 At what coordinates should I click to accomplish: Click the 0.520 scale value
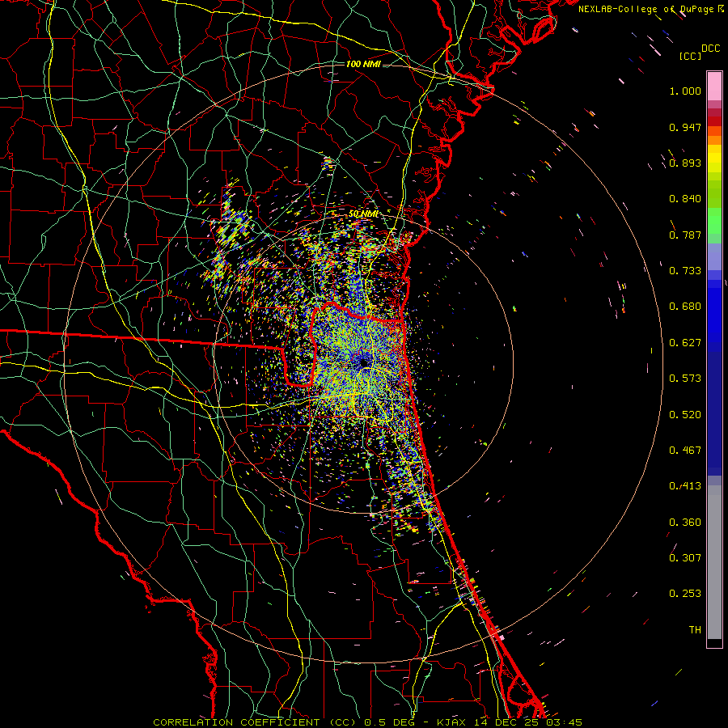coord(685,415)
